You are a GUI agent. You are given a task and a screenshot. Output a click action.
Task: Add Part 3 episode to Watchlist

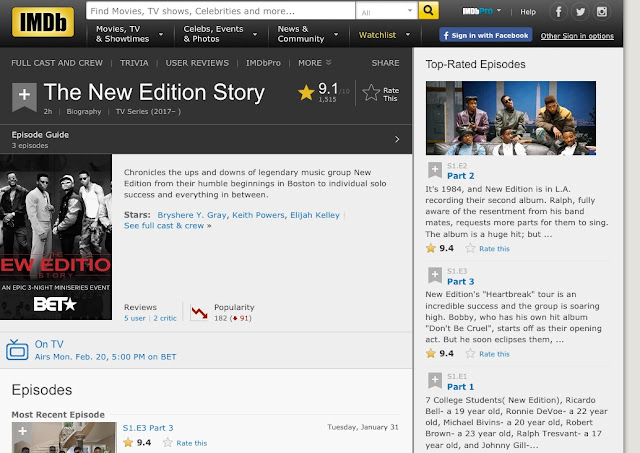[435, 275]
